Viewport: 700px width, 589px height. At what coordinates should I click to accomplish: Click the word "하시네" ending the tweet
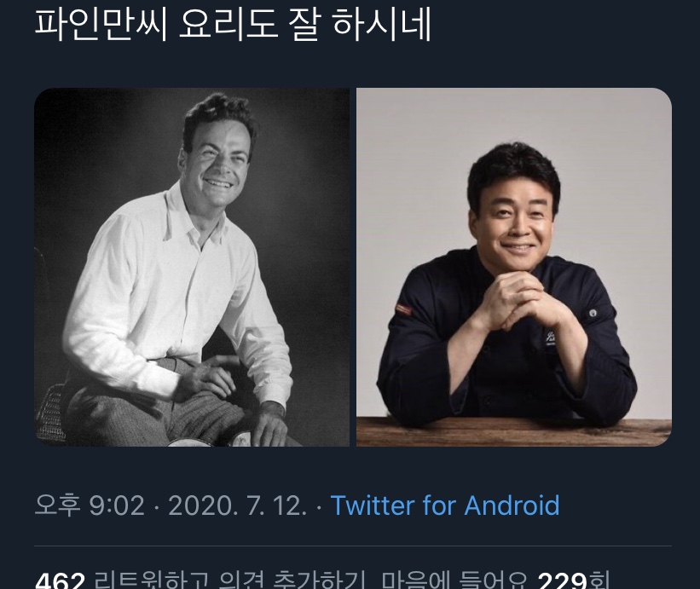pos(382,24)
